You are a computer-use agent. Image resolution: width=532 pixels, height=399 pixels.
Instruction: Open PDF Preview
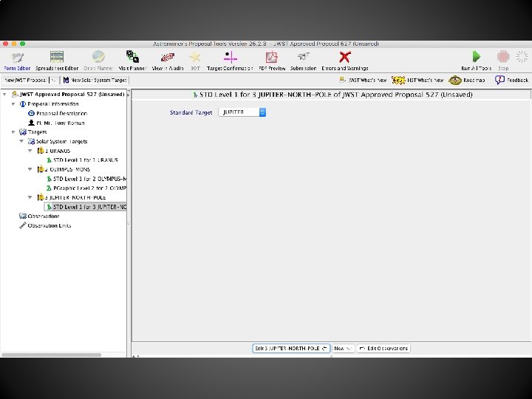tap(272, 61)
